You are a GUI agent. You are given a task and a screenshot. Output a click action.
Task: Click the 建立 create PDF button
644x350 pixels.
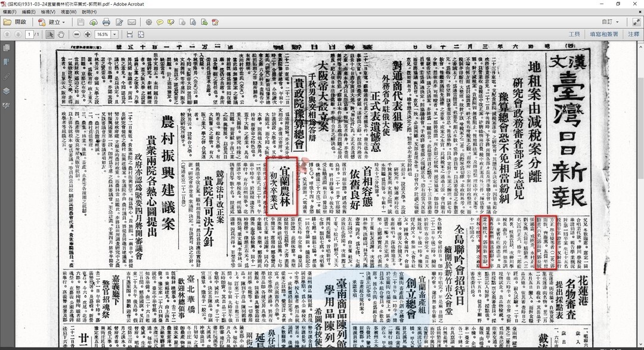pyautogui.click(x=51, y=22)
